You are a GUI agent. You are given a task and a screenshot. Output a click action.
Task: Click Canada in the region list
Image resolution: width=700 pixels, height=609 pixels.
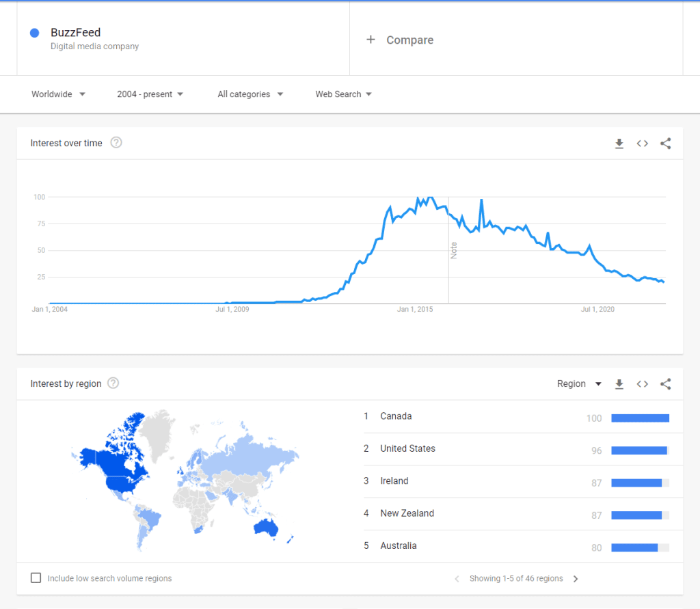tap(396, 416)
